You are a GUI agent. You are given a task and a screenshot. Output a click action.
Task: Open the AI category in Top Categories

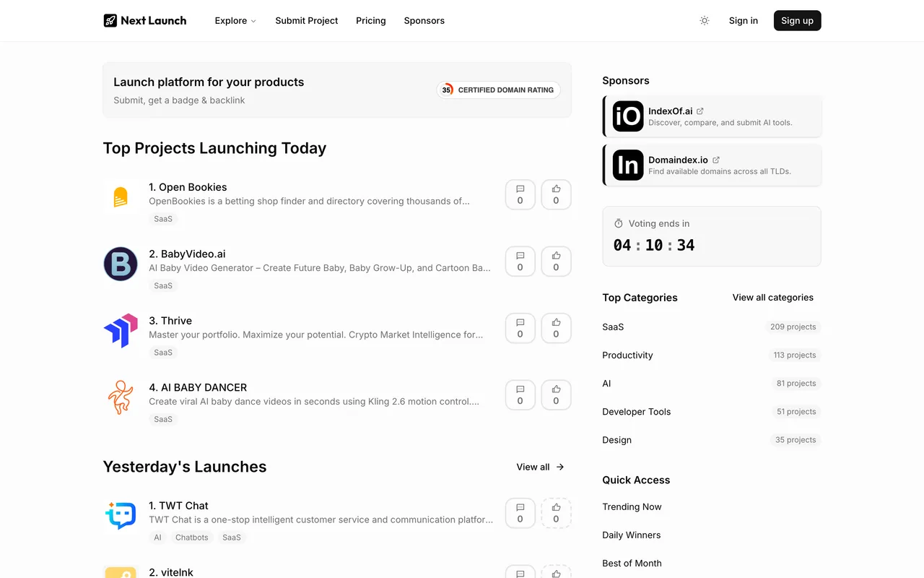[712, 383]
